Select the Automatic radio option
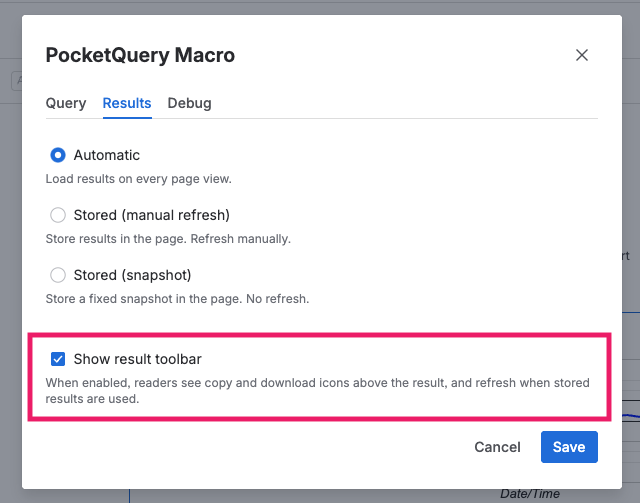 click(58, 155)
